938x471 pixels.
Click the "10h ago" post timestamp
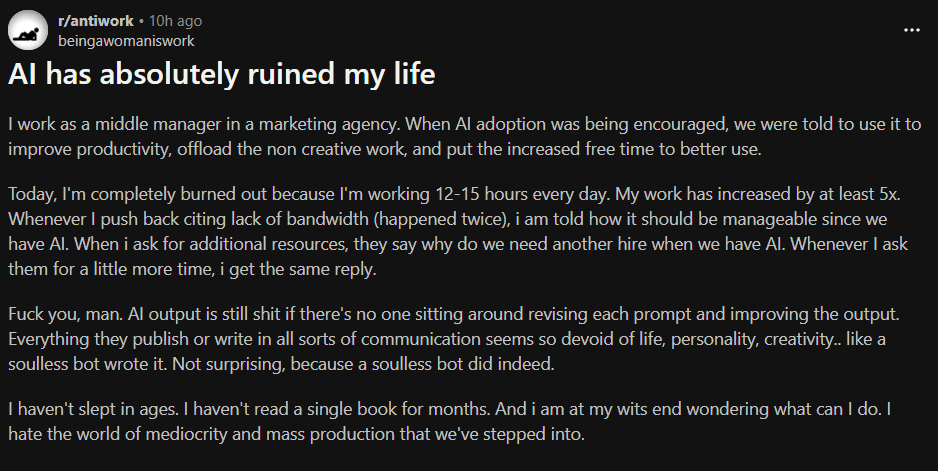coord(177,22)
